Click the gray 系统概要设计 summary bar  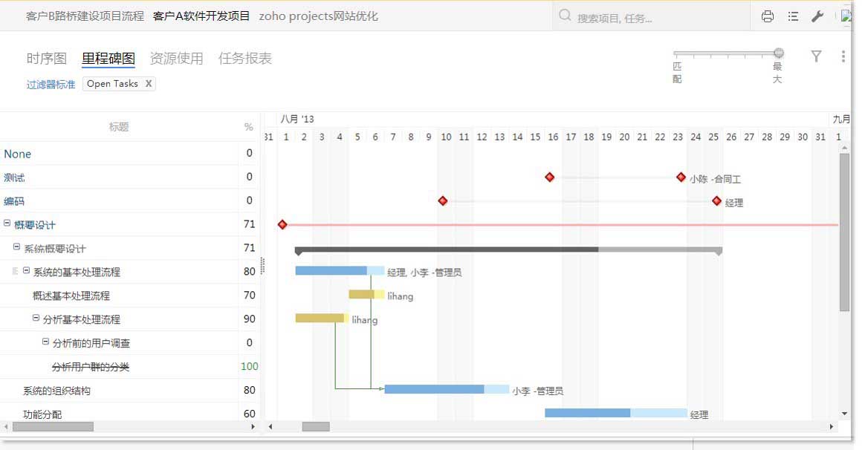[x=508, y=250]
